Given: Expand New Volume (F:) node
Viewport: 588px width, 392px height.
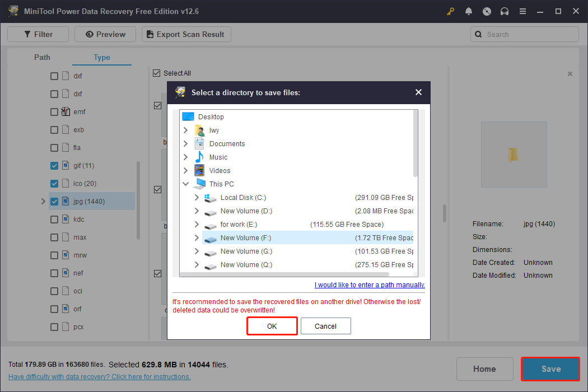Looking at the screenshot, I should point(197,238).
